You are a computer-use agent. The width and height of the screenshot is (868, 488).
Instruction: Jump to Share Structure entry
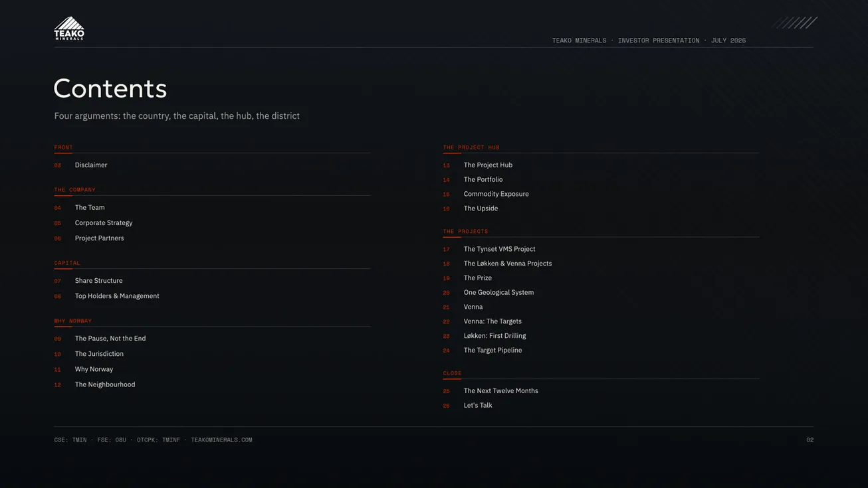coord(99,281)
